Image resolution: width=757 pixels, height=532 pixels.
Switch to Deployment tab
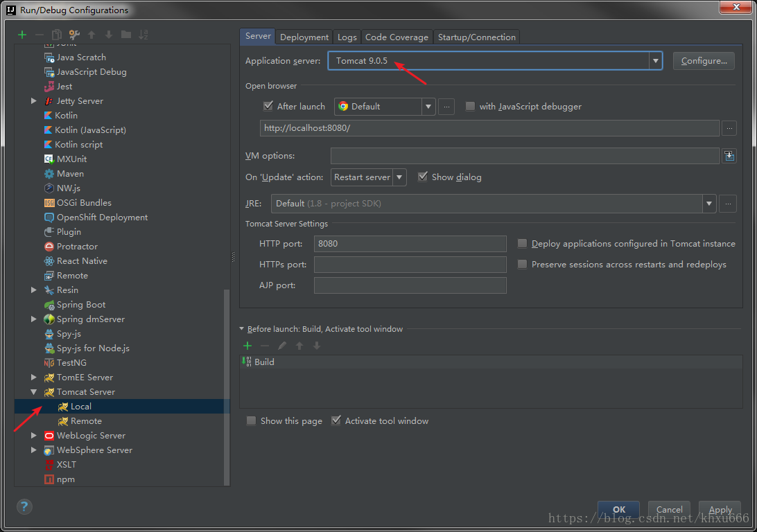tap(304, 37)
